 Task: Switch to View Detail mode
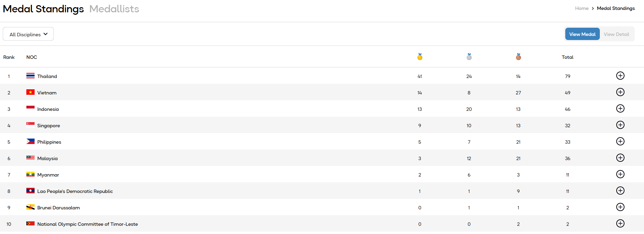pos(616,34)
